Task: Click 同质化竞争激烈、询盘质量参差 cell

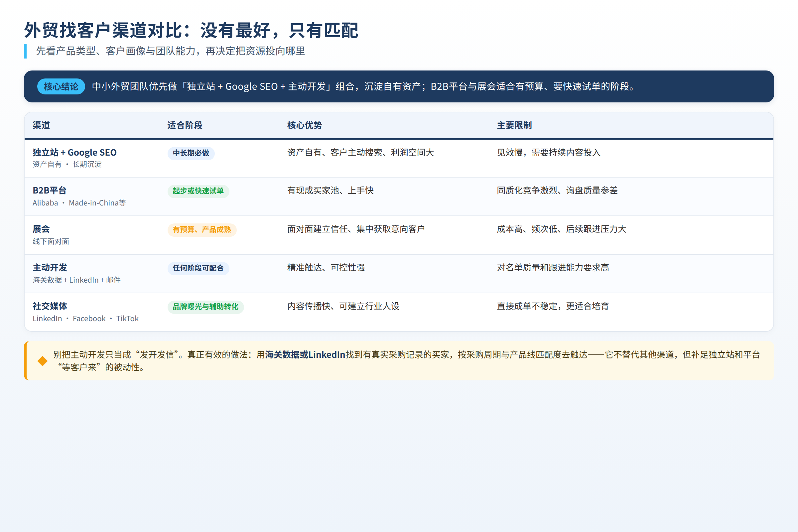Action: (x=557, y=190)
